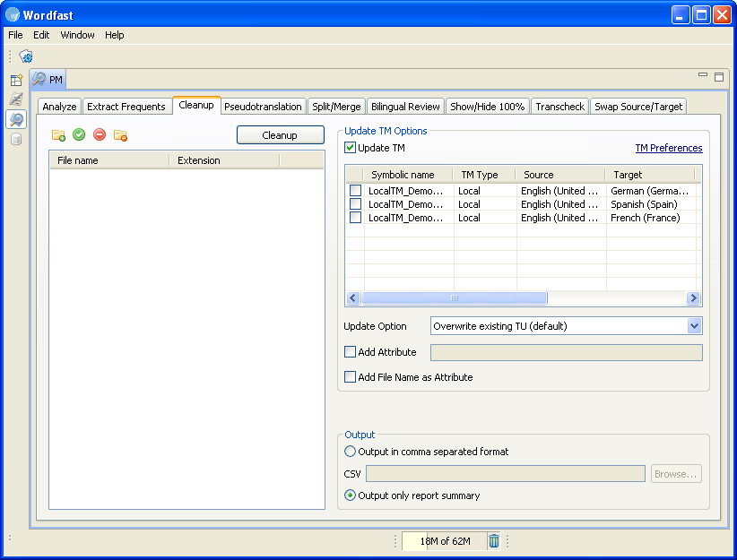Click the TM Type column header
The height and width of the screenshot is (560, 737).
484,175
